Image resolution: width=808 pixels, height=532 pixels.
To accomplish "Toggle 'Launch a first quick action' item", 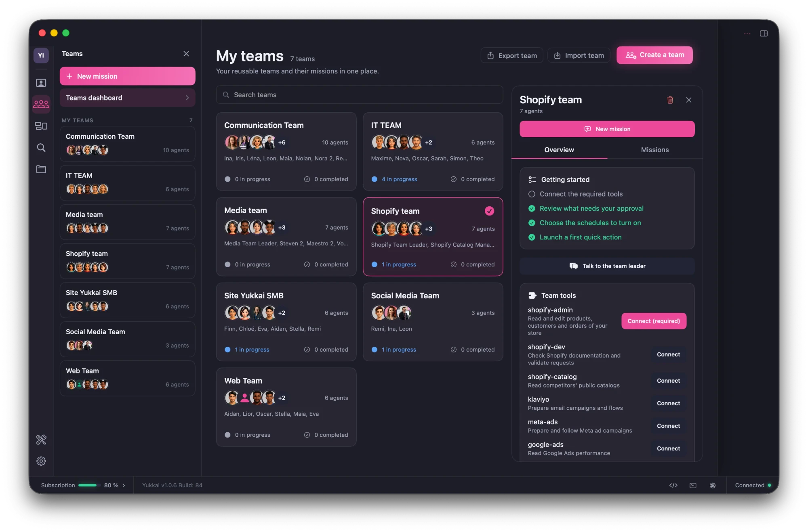I will tap(532, 237).
